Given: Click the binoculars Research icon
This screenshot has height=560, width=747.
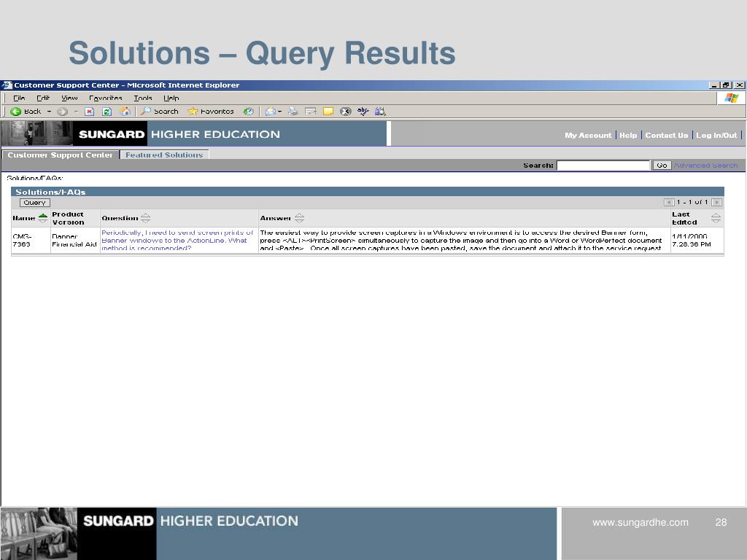Looking at the screenshot, I should pyautogui.click(x=380, y=111).
